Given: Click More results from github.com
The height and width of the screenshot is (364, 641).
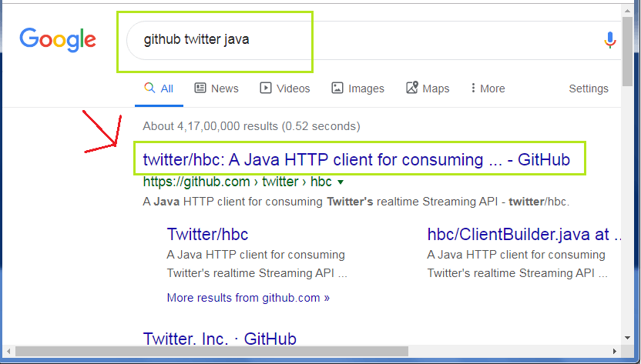Looking at the screenshot, I should point(248,298).
